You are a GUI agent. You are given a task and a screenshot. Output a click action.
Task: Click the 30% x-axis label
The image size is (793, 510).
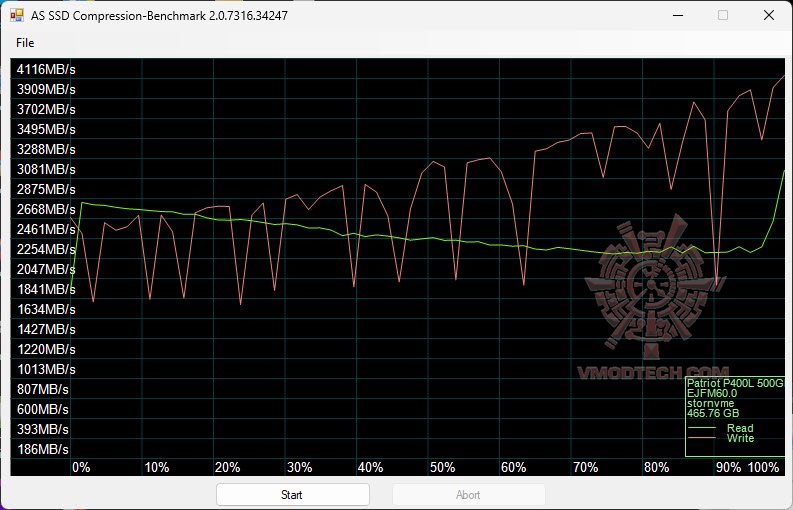[299, 467]
